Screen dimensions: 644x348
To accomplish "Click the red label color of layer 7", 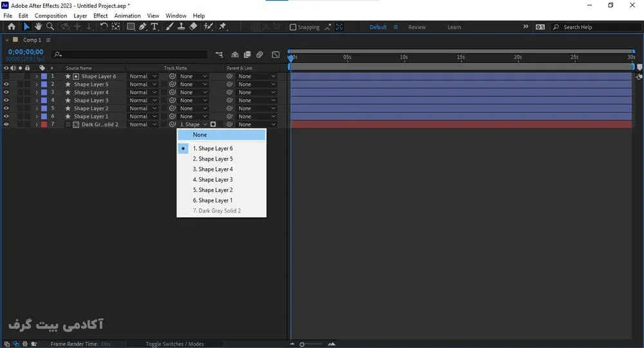I will point(44,124).
